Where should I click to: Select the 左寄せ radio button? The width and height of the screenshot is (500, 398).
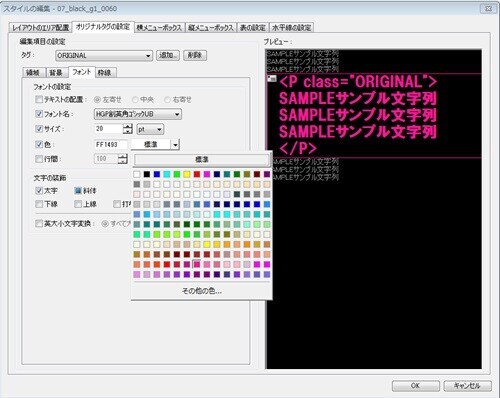[x=97, y=100]
